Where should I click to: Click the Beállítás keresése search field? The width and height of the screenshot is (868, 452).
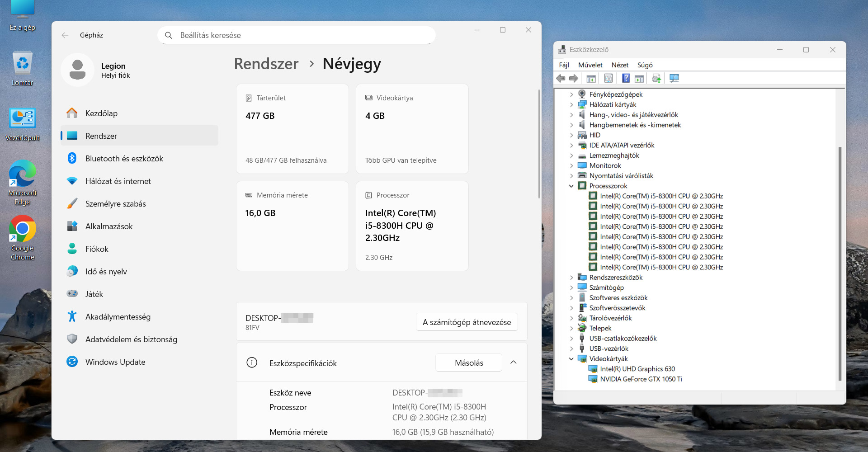point(297,35)
